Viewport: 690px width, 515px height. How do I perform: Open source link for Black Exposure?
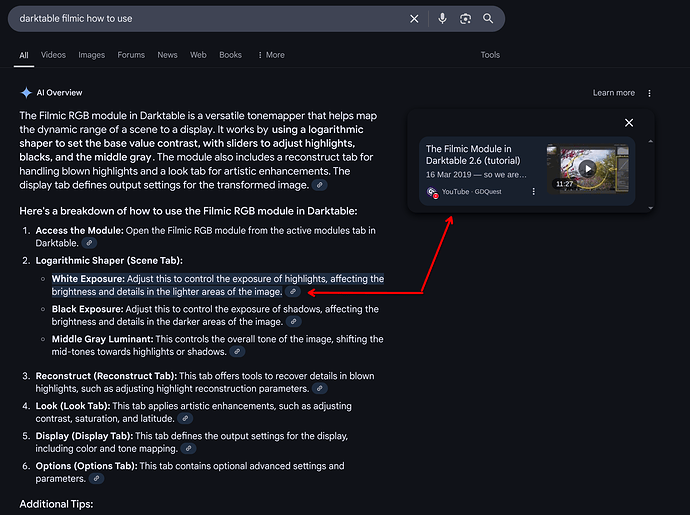tap(294, 322)
